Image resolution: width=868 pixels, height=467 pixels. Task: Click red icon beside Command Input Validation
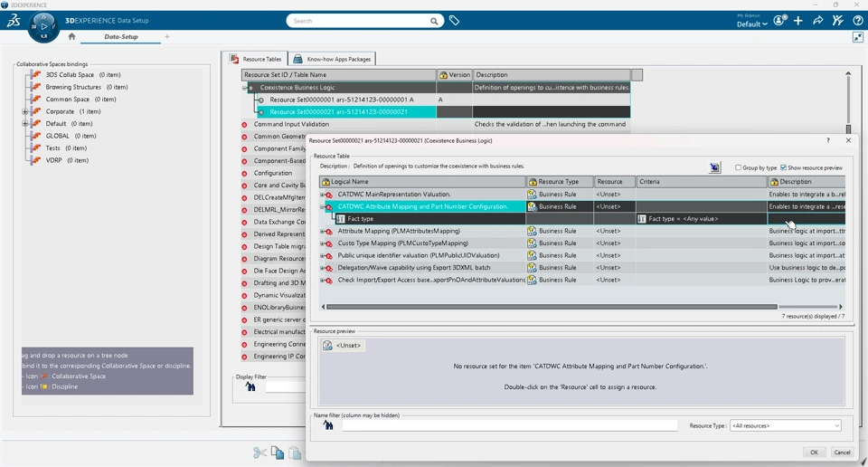click(245, 125)
